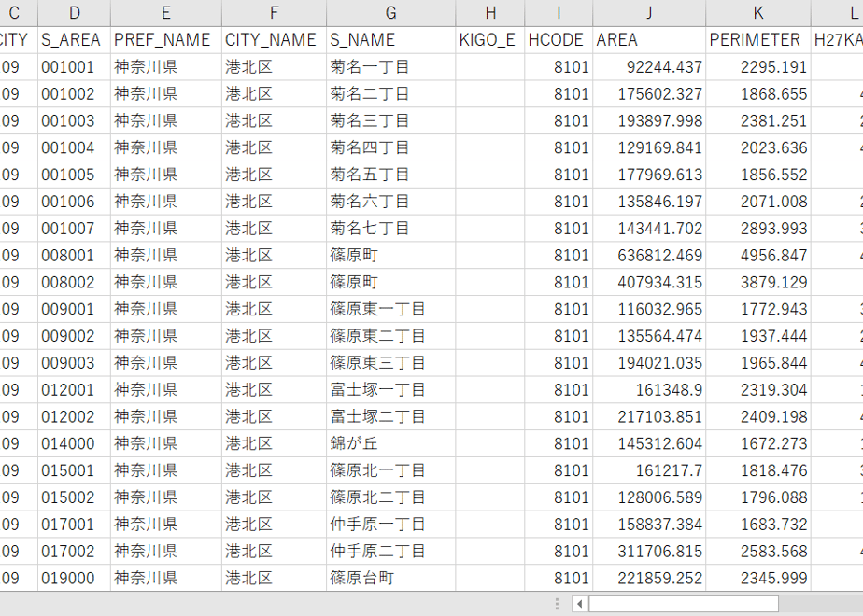The width and height of the screenshot is (863, 616).
Task: Click cell containing 篠原東一丁目
Action: pyautogui.click(x=390, y=309)
